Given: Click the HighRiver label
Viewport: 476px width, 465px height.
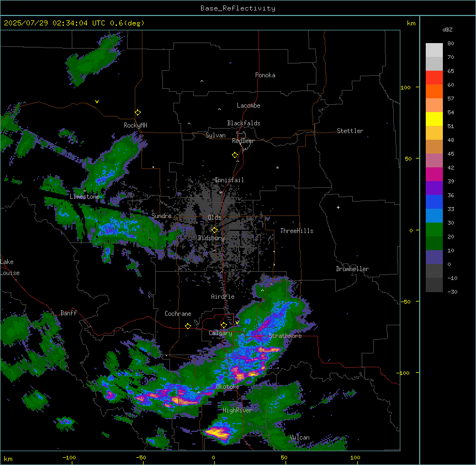Looking at the screenshot, I should click(237, 410).
